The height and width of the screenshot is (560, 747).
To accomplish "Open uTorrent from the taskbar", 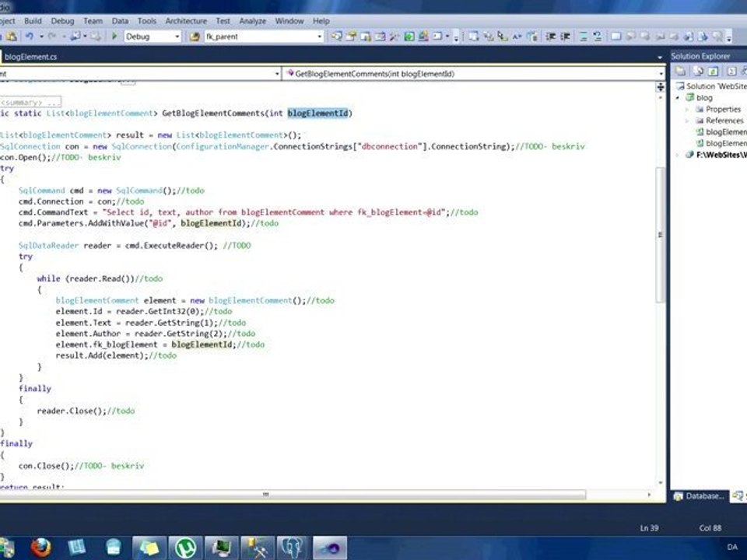I will [x=185, y=548].
